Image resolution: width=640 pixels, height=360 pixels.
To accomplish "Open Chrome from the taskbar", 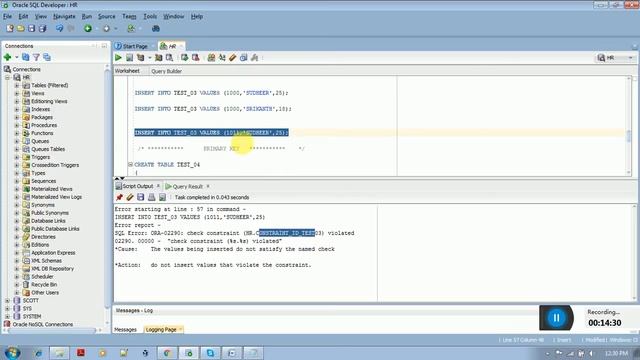I will (x=167, y=353).
